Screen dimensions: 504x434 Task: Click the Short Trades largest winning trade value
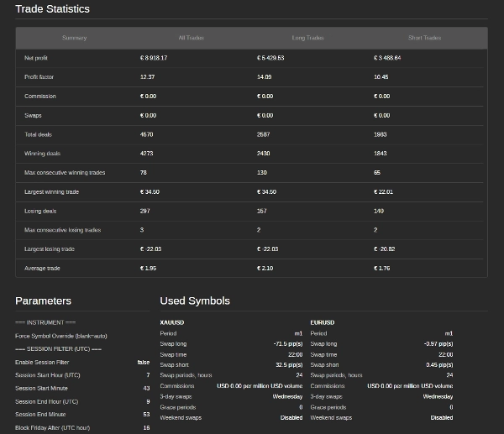(383, 191)
